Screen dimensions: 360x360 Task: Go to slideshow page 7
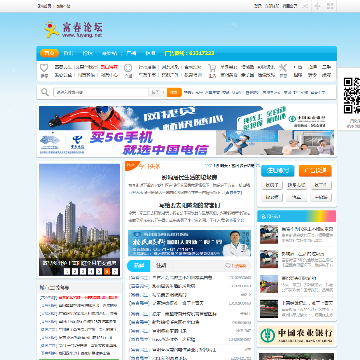click(x=115, y=271)
